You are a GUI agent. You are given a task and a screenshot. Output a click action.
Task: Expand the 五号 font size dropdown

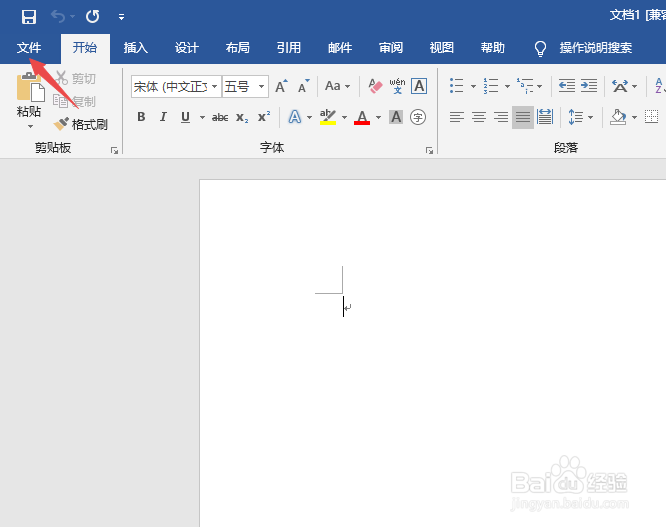click(262, 87)
